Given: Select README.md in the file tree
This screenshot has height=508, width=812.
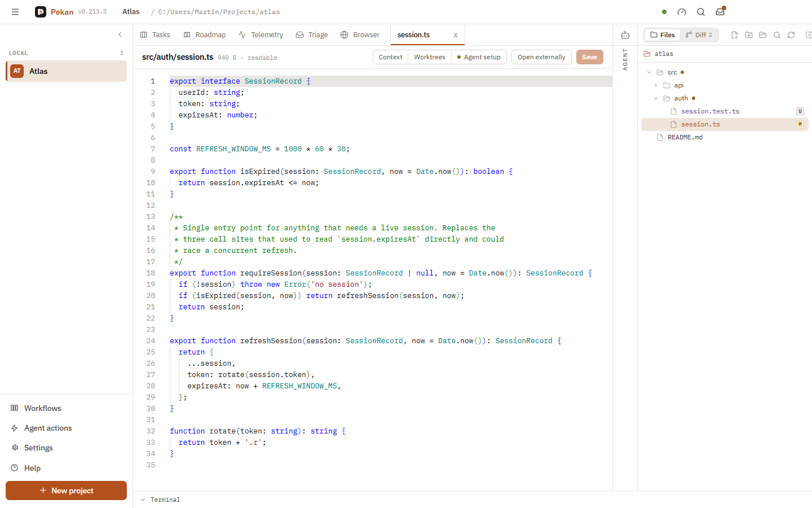Looking at the screenshot, I should pos(725,137).
